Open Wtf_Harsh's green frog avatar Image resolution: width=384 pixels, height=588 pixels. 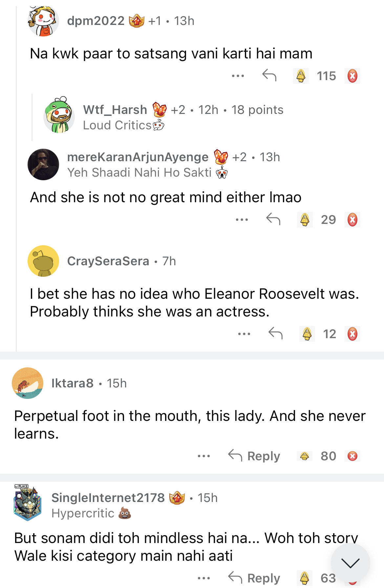coord(59,115)
